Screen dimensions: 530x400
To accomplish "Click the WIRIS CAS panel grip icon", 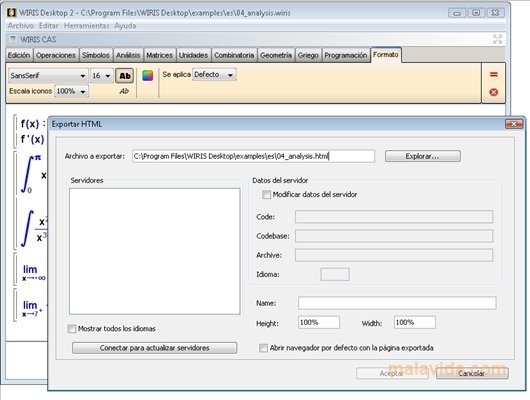I will tap(13, 39).
